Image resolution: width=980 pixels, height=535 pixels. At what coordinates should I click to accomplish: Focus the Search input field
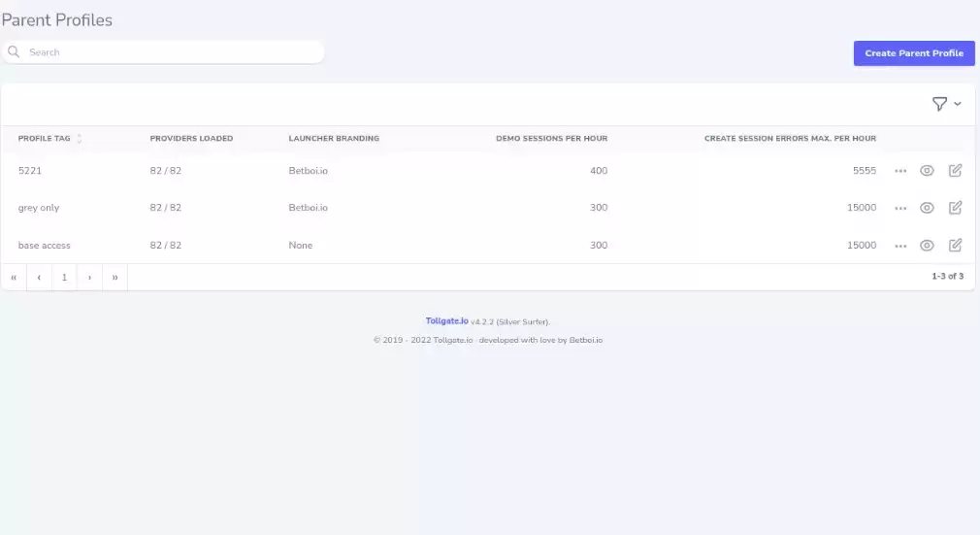click(163, 51)
